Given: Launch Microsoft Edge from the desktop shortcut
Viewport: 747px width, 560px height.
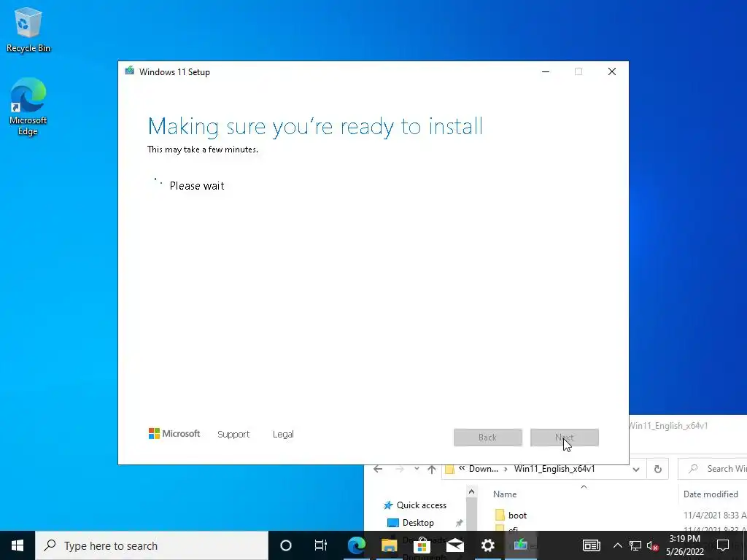Looking at the screenshot, I should 28,106.
